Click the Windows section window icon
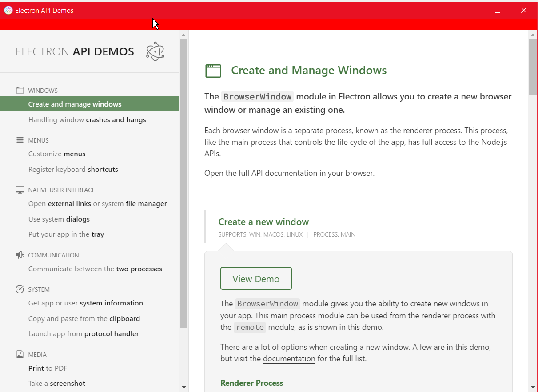This screenshot has width=538, height=392. 20,90
